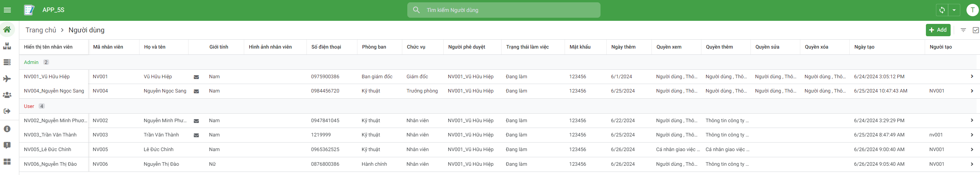Viewport: 980px width, 175px height.
Task: Expand row details for NV006 Nguyễn Thị Đào
Action: point(972,164)
